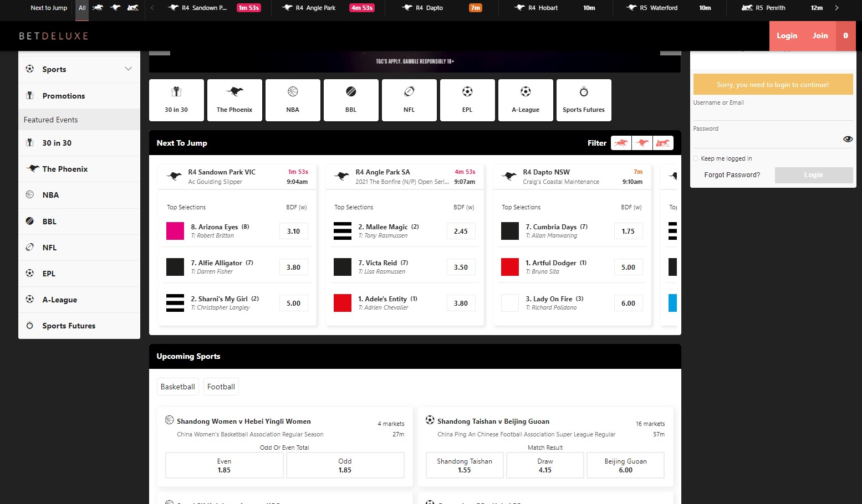Bet on Lady On Fire at 6.00
This screenshot has width=862, height=504.
coord(628,303)
